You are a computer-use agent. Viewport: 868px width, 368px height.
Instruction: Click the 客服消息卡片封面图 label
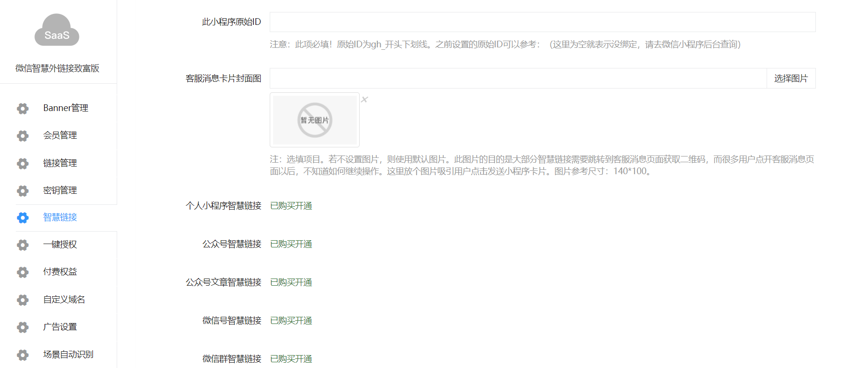pyautogui.click(x=223, y=78)
